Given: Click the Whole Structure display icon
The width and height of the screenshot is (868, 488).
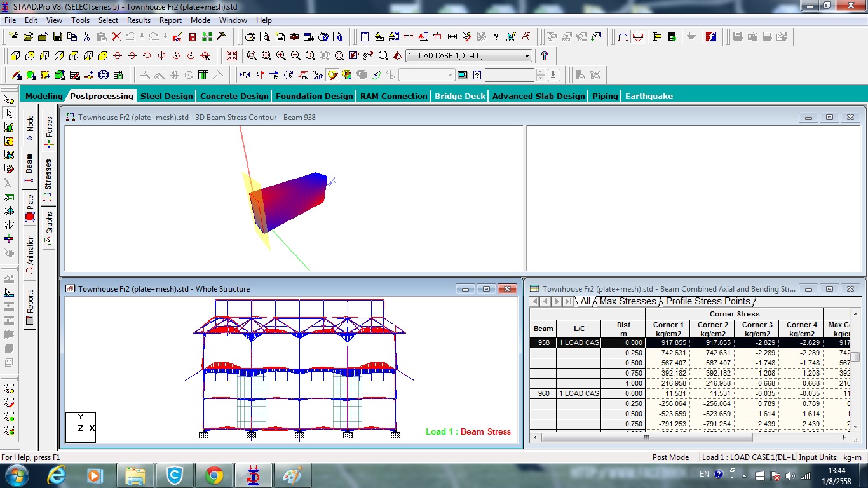Looking at the screenshot, I should 232,55.
